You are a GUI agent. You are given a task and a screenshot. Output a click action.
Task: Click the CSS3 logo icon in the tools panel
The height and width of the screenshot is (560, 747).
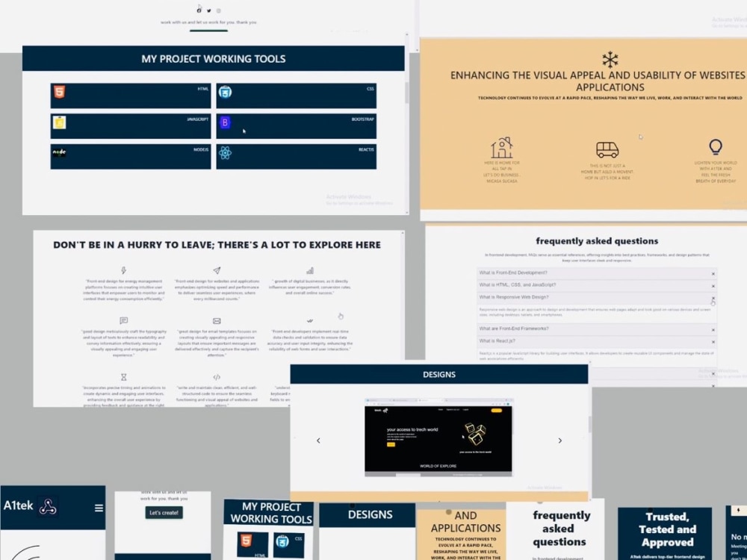(x=225, y=91)
